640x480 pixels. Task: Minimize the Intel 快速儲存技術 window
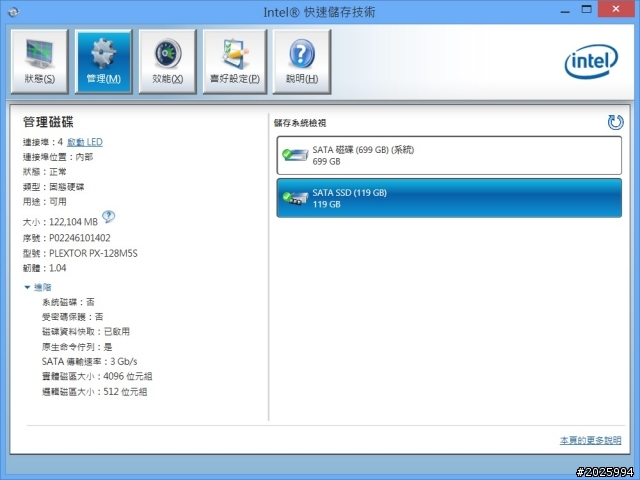click(565, 11)
